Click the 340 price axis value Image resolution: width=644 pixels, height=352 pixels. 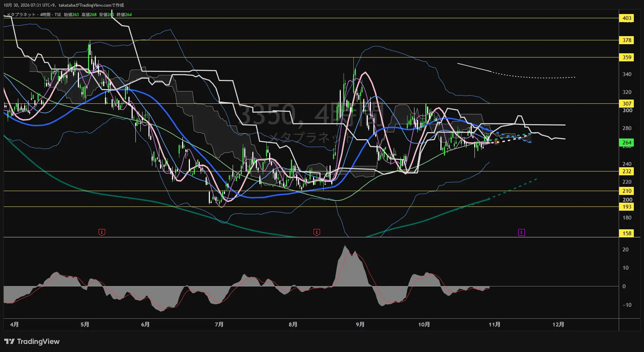point(627,74)
